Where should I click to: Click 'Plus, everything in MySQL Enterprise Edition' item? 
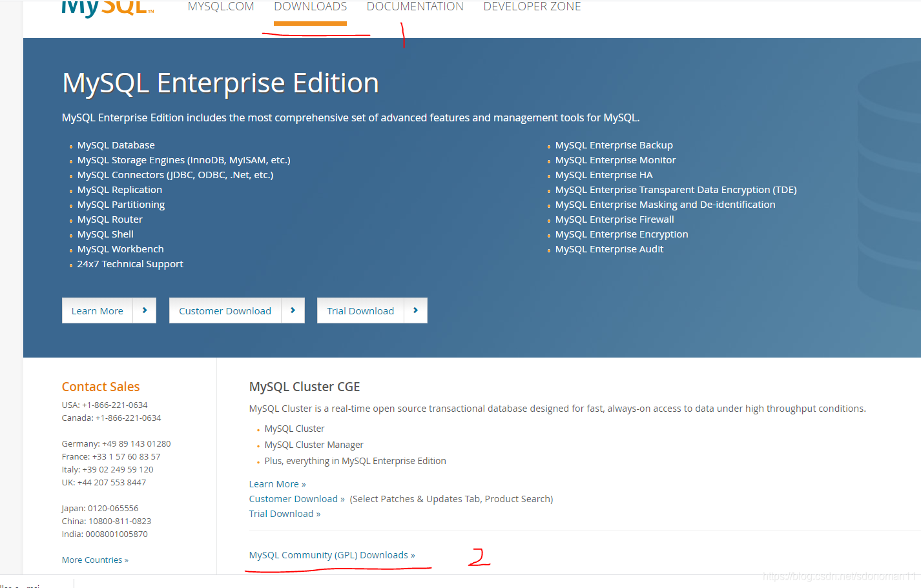[355, 461]
